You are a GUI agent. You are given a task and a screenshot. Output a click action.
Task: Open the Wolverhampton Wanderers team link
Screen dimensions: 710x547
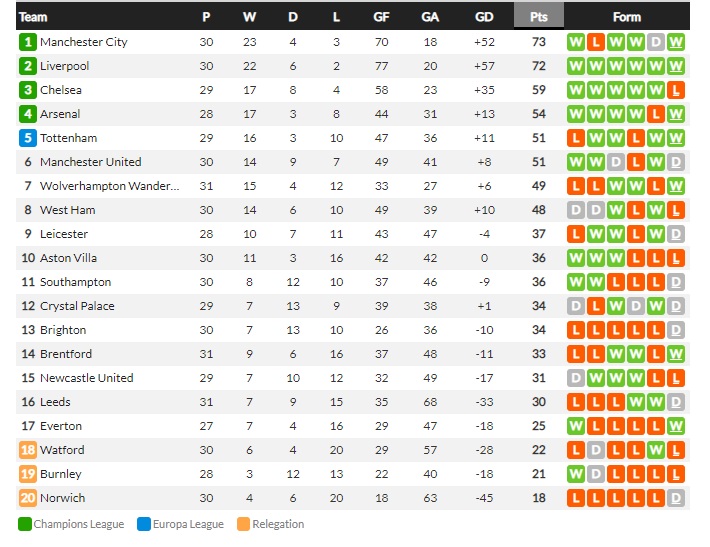coord(110,186)
